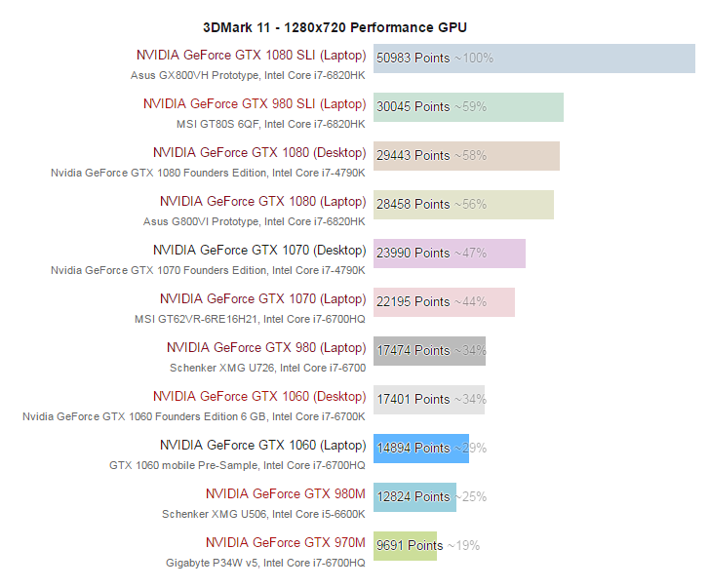Click the ~25% percentage label
The height and width of the screenshot is (588, 709).
point(470,497)
